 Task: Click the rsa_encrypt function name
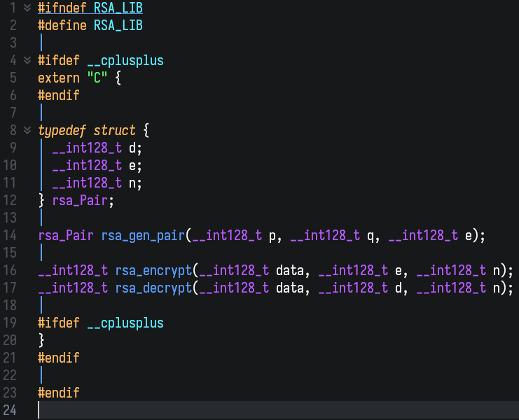pyautogui.click(x=153, y=271)
